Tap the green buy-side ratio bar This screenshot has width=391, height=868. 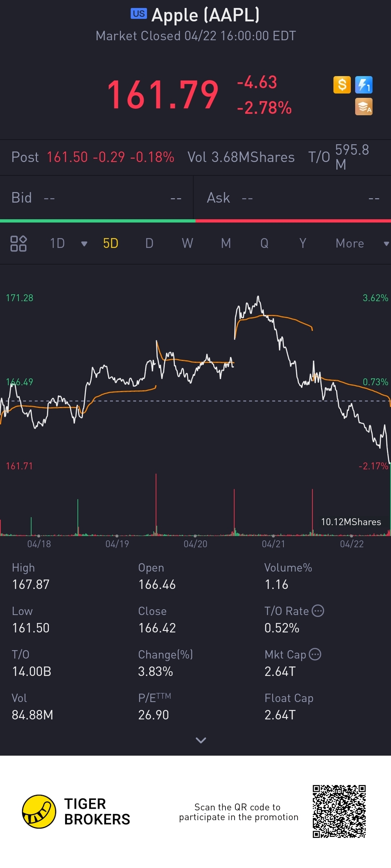click(98, 221)
